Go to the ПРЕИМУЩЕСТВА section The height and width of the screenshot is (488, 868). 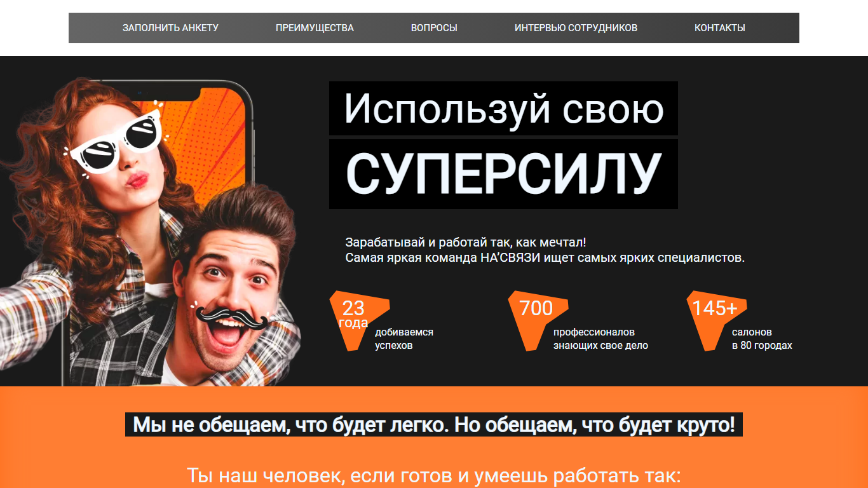[x=315, y=28]
